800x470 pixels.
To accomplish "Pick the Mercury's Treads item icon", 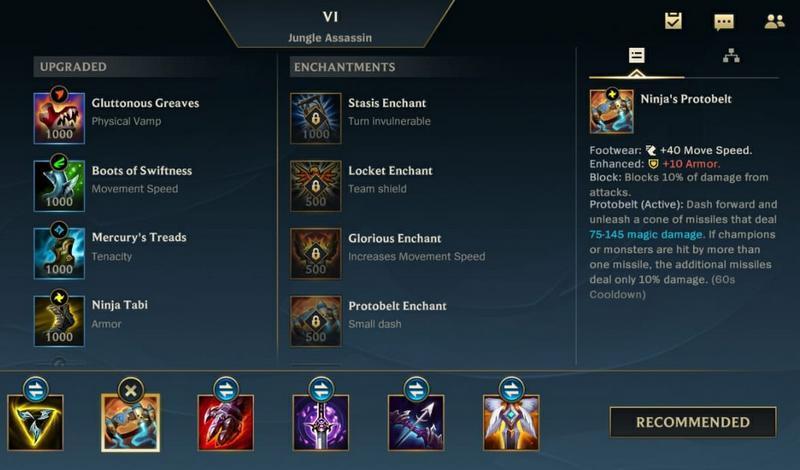I will click(59, 253).
